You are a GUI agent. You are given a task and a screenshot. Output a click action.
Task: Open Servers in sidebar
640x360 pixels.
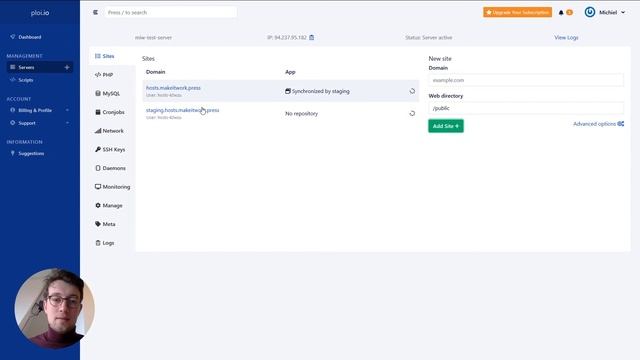[26, 67]
